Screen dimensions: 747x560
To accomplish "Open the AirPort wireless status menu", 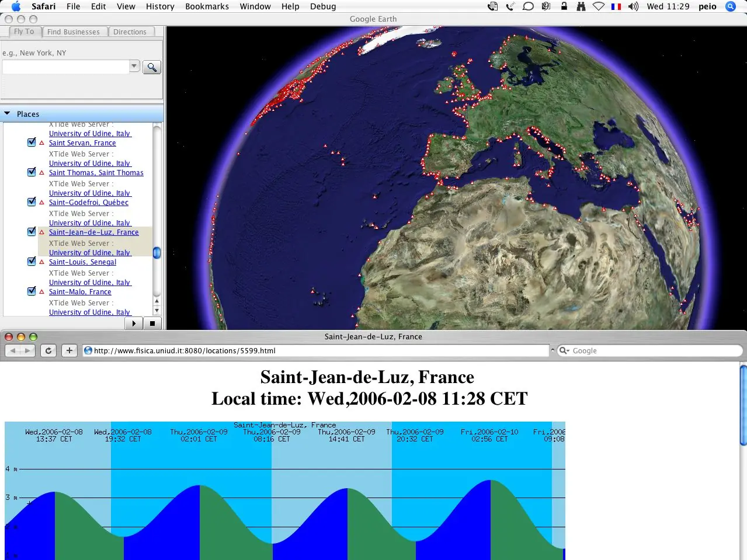I will pos(599,6).
